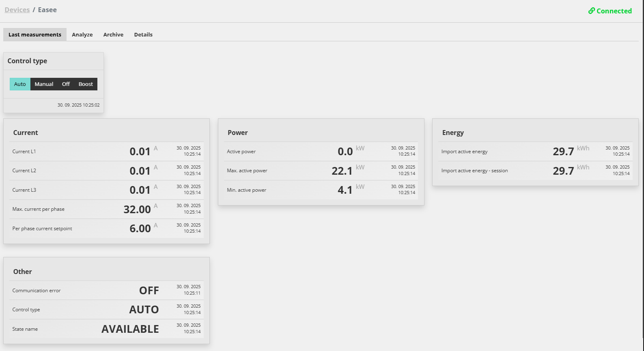The image size is (644, 351).
Task: Click the Max. current per phase label
Action: tap(39, 209)
